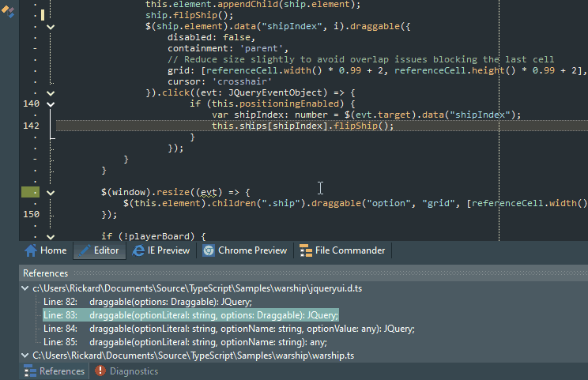The height and width of the screenshot is (380, 588).
Task: Click line number 142 in the gutter
Action: pos(32,126)
